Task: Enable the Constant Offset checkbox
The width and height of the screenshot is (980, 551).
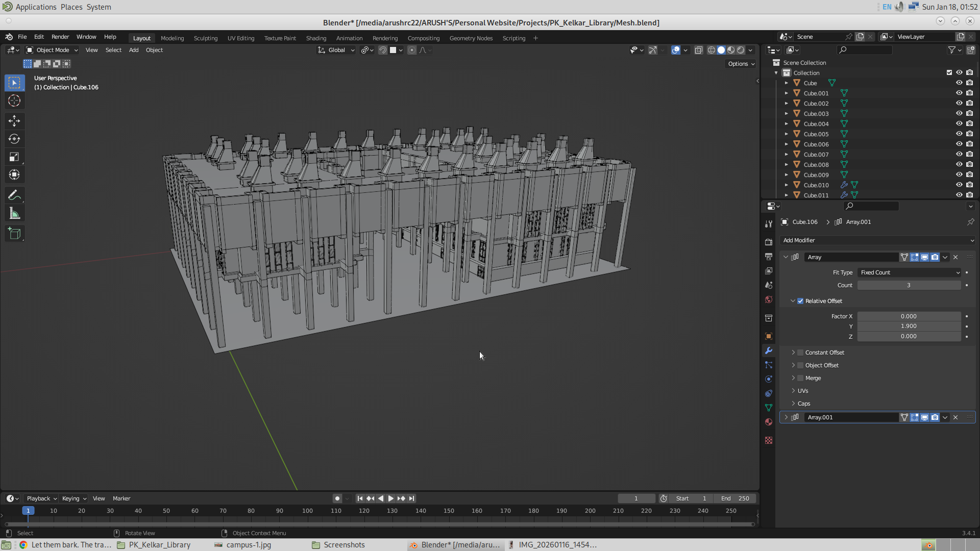Action: tap(800, 353)
